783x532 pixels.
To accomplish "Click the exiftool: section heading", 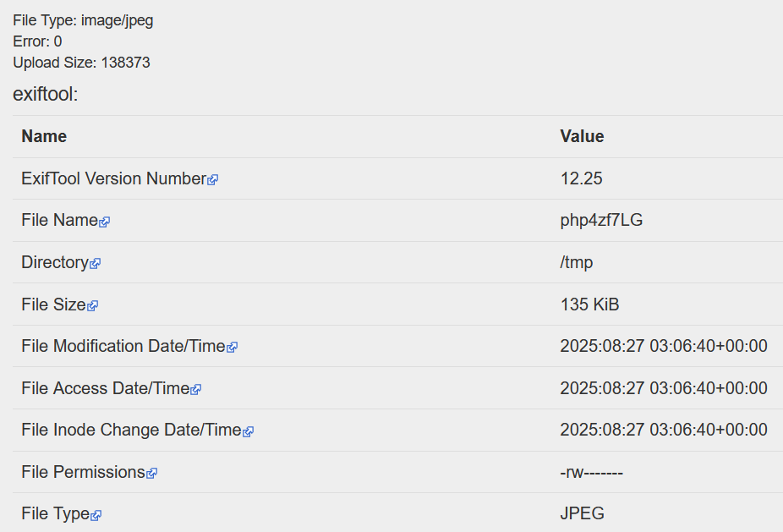I will point(46,94).
